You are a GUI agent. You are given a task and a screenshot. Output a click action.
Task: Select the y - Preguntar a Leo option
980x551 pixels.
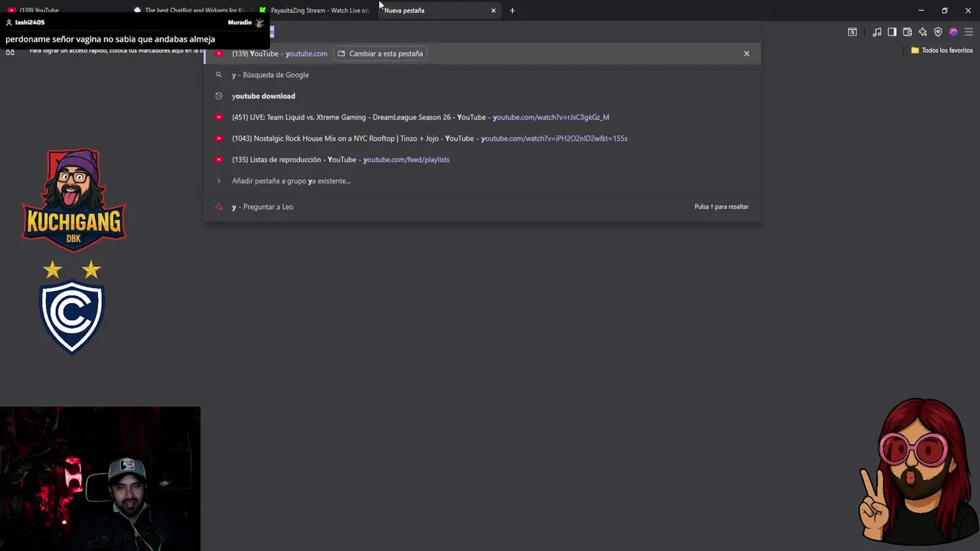[482, 207]
